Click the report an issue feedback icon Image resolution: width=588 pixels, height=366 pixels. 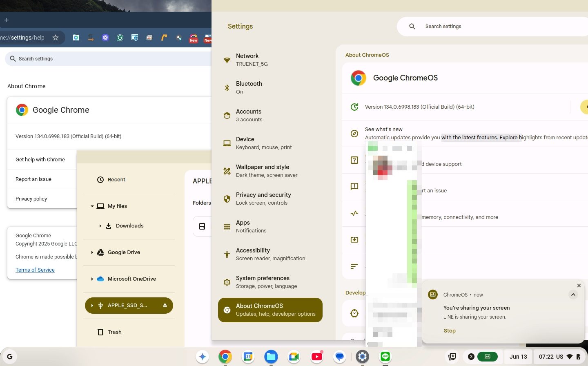[354, 187]
